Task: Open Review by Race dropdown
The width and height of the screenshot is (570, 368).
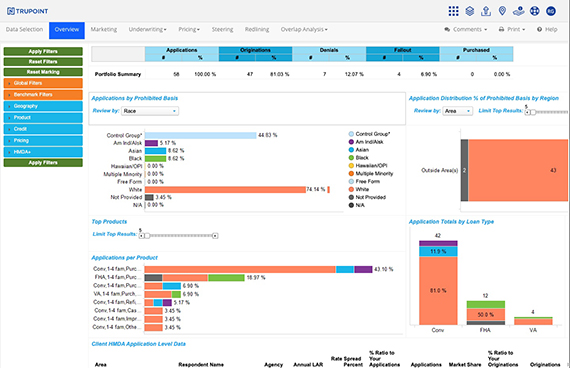Action: click(x=150, y=111)
